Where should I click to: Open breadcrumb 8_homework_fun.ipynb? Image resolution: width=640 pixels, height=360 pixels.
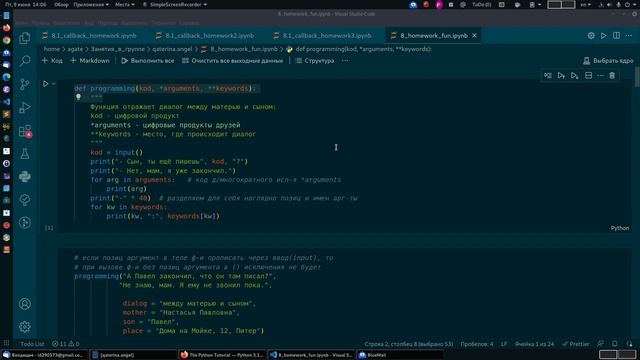coord(239,49)
